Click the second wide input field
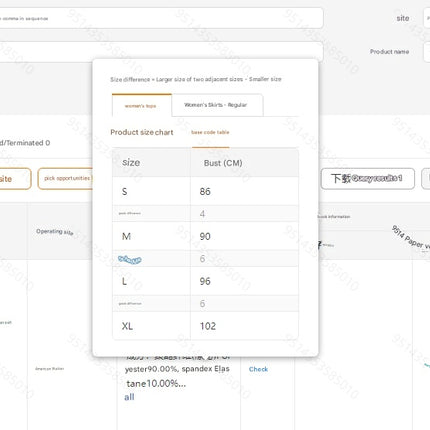This screenshot has width=430, height=430. pyautogui.click(x=161, y=51)
